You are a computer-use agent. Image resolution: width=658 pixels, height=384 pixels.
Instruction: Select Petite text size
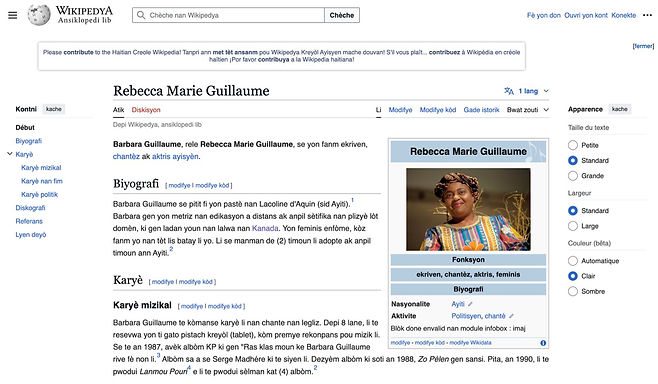pyautogui.click(x=573, y=145)
